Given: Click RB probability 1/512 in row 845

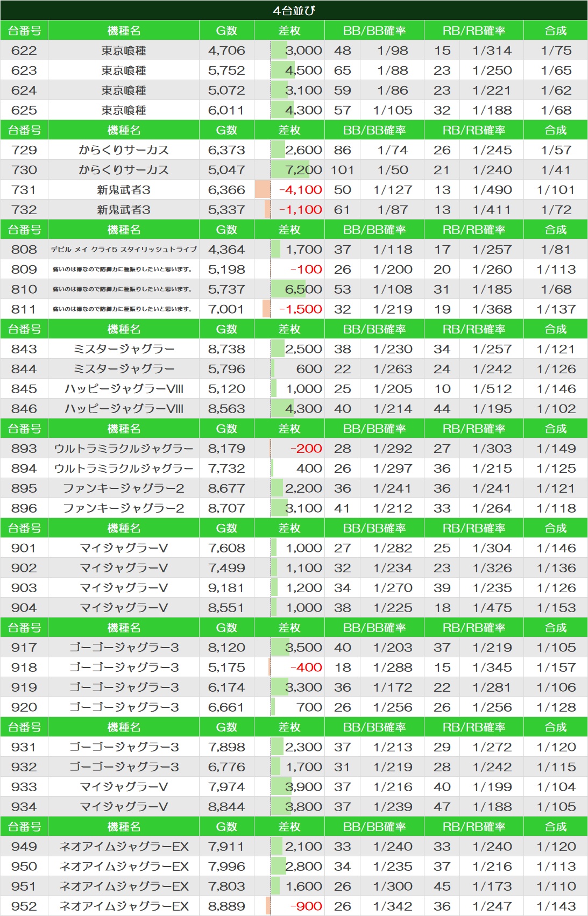Looking at the screenshot, I should pyautogui.click(x=492, y=389).
